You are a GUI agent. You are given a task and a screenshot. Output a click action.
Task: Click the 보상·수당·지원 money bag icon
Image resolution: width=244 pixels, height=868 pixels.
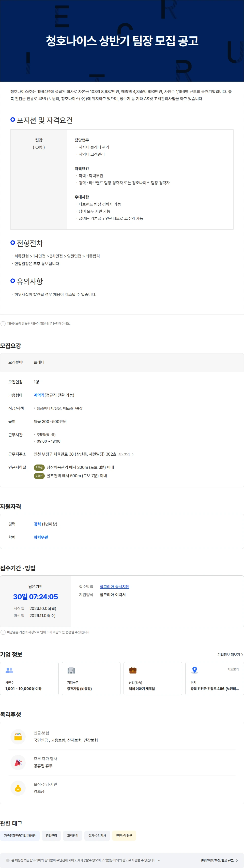18,788
